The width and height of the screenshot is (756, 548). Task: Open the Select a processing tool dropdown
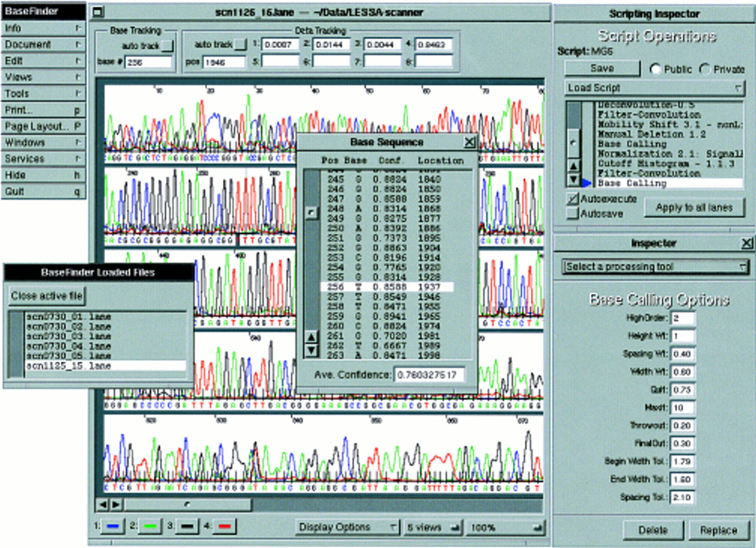pos(656,267)
